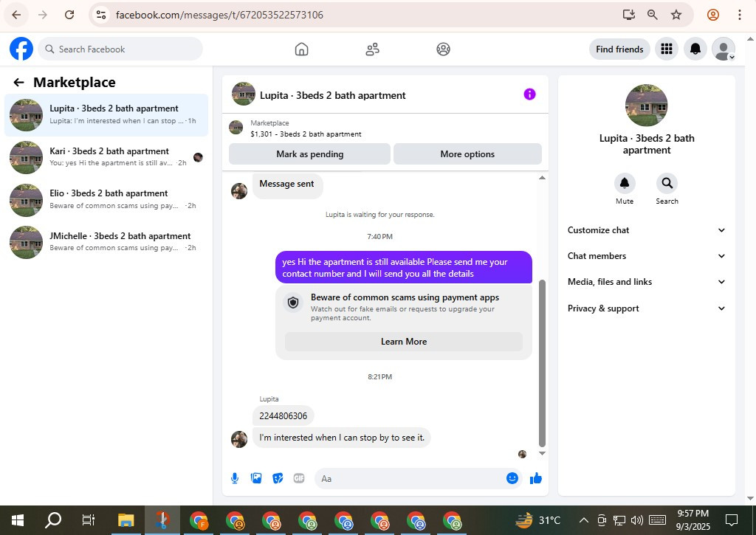
Task: Click Lupita's avatar beside her last message
Action: (239, 438)
